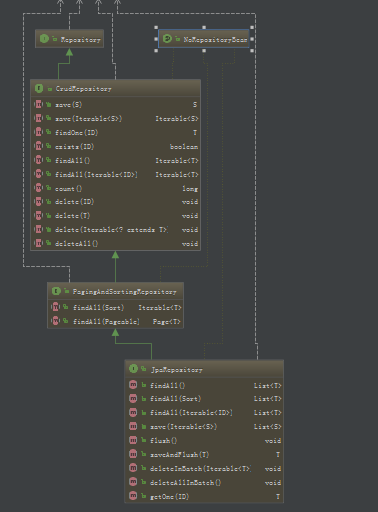Select the deleteAllInBatch() method row
Screen dimensions: 378x512
click(204, 482)
